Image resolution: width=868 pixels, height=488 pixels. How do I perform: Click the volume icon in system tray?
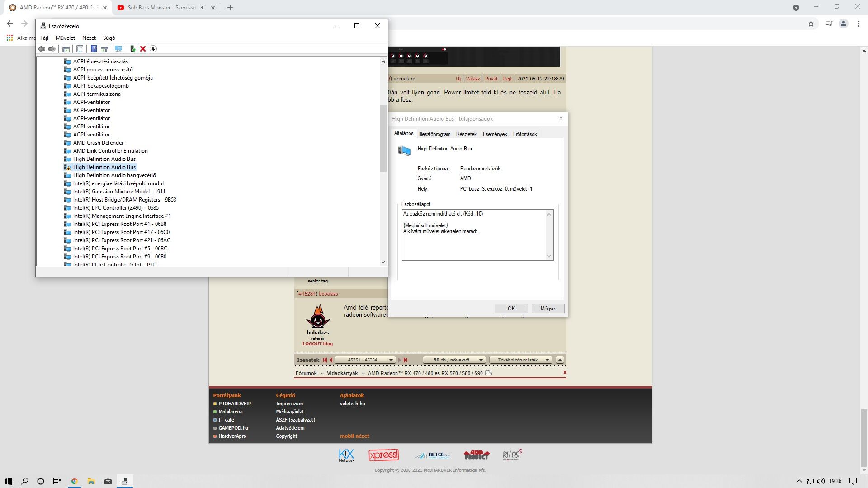[821, 481]
